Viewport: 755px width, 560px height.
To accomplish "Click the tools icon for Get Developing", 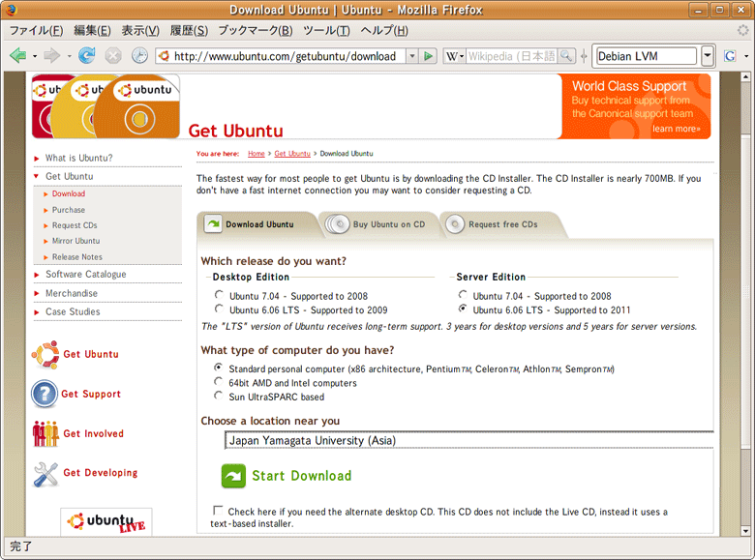I will click(45, 474).
